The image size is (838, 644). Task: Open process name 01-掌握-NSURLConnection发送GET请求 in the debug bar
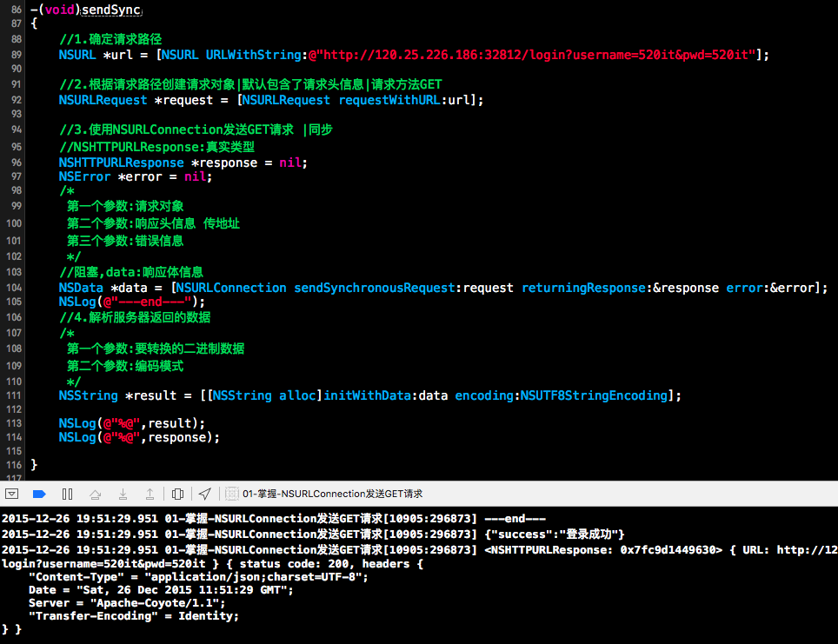click(x=332, y=494)
